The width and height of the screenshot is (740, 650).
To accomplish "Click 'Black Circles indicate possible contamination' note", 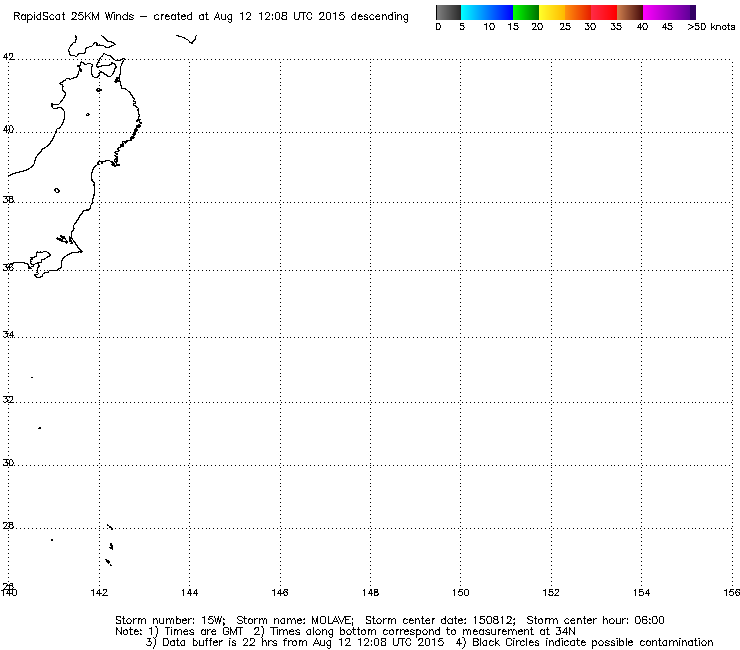I will pyautogui.click(x=593, y=642).
